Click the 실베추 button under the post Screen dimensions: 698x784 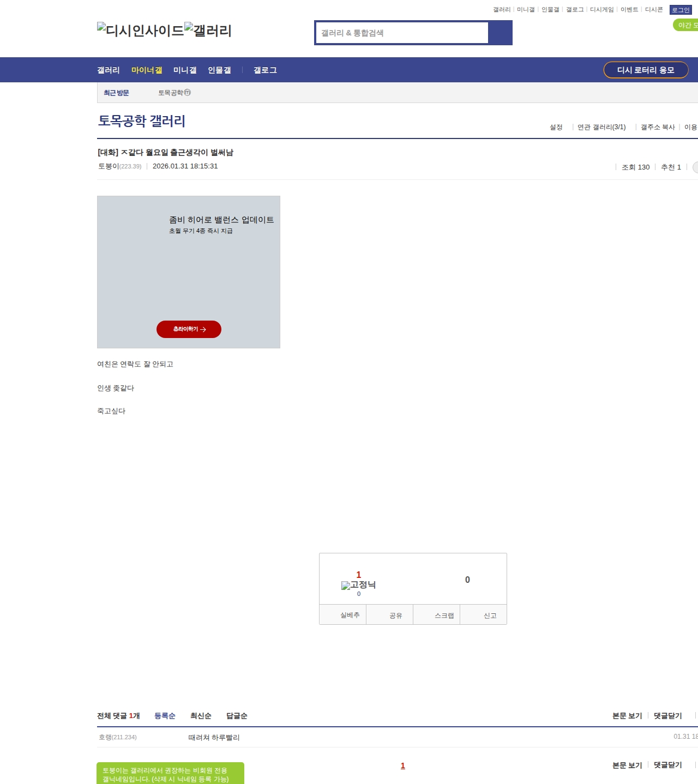point(350,615)
